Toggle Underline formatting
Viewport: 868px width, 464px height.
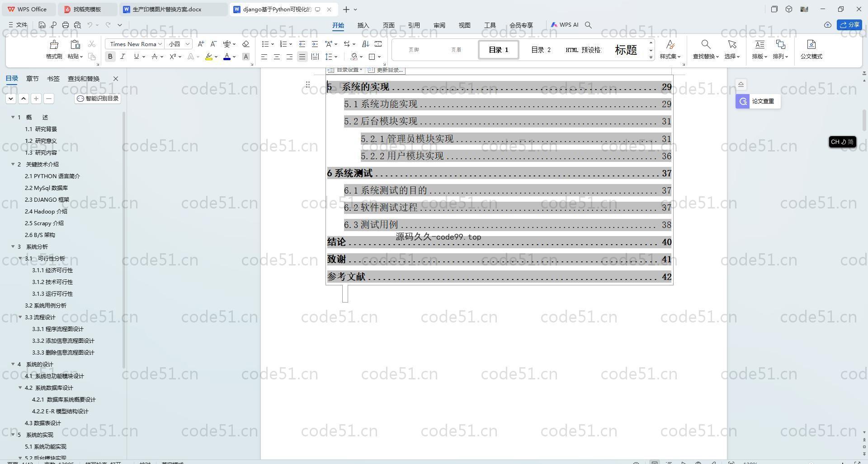(x=136, y=57)
